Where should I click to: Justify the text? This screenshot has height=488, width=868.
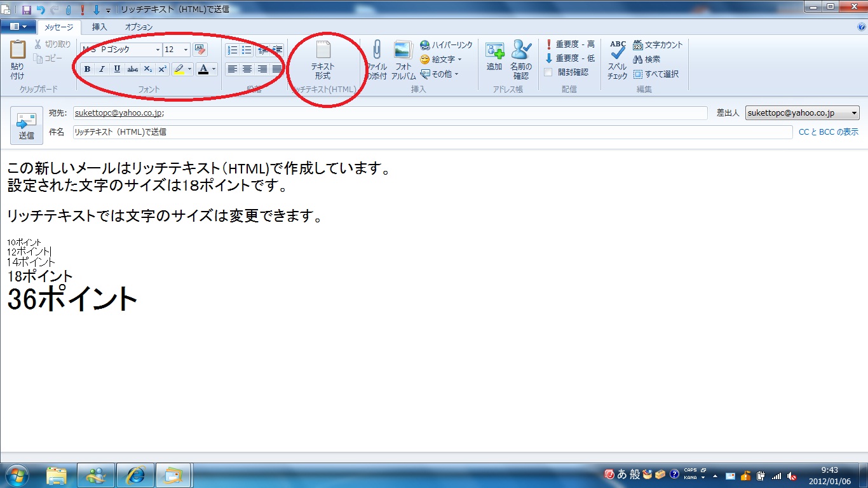pyautogui.click(x=277, y=69)
